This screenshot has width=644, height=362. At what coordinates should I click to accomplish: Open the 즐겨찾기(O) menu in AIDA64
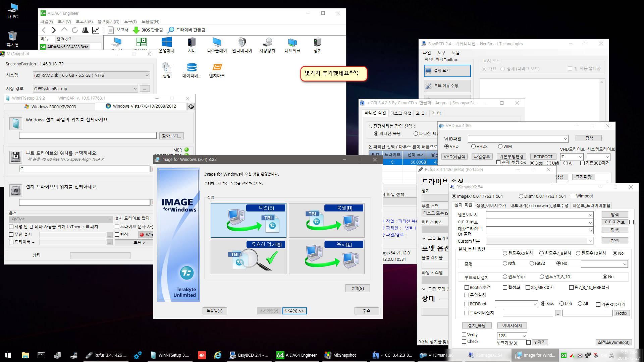(108, 21)
